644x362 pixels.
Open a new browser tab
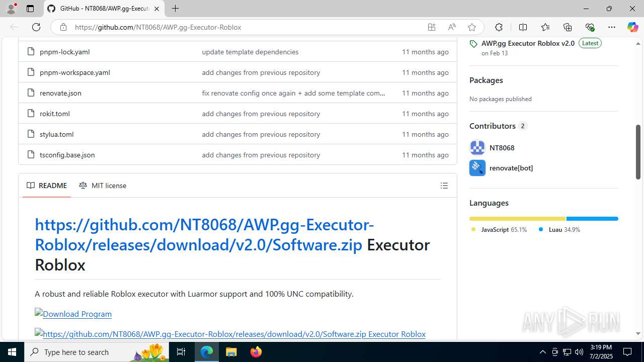pyautogui.click(x=175, y=9)
